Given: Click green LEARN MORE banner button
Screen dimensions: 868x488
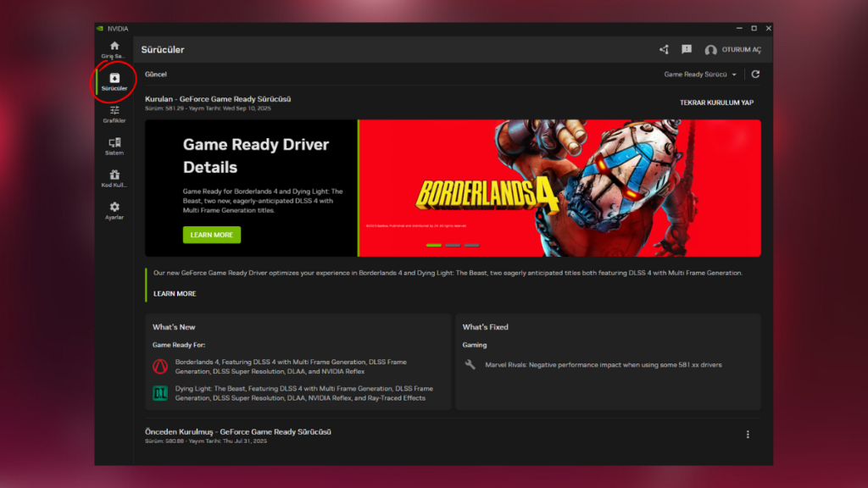Looking at the screenshot, I should click(211, 235).
